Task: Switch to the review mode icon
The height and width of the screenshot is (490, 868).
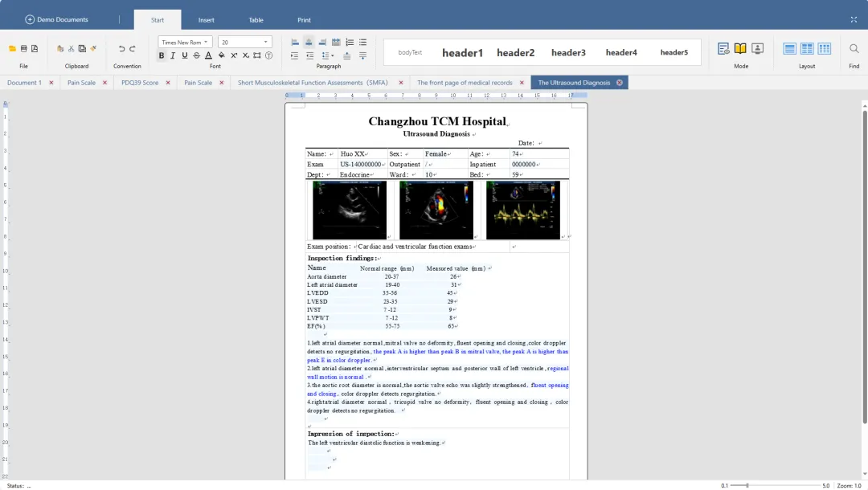Action: click(x=723, y=49)
